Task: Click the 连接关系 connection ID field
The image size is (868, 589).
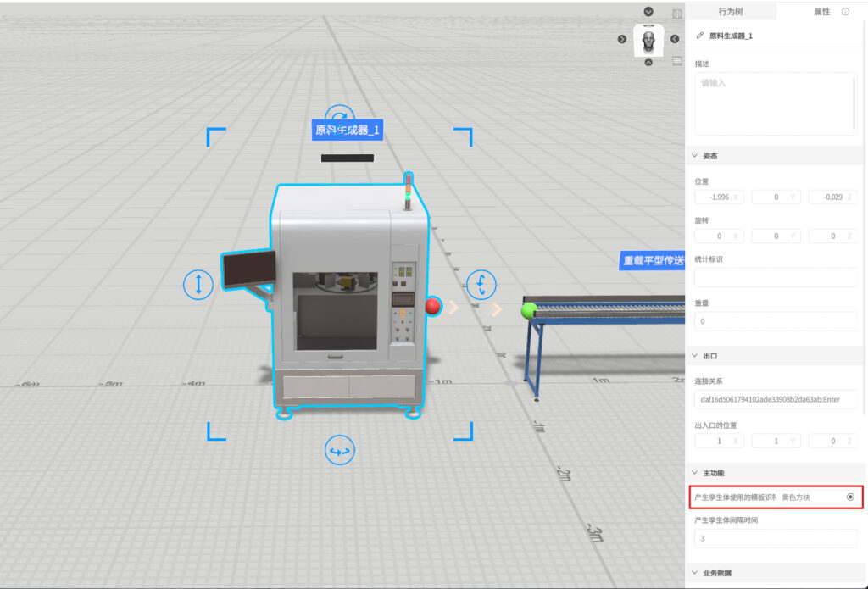Action: tap(776, 399)
